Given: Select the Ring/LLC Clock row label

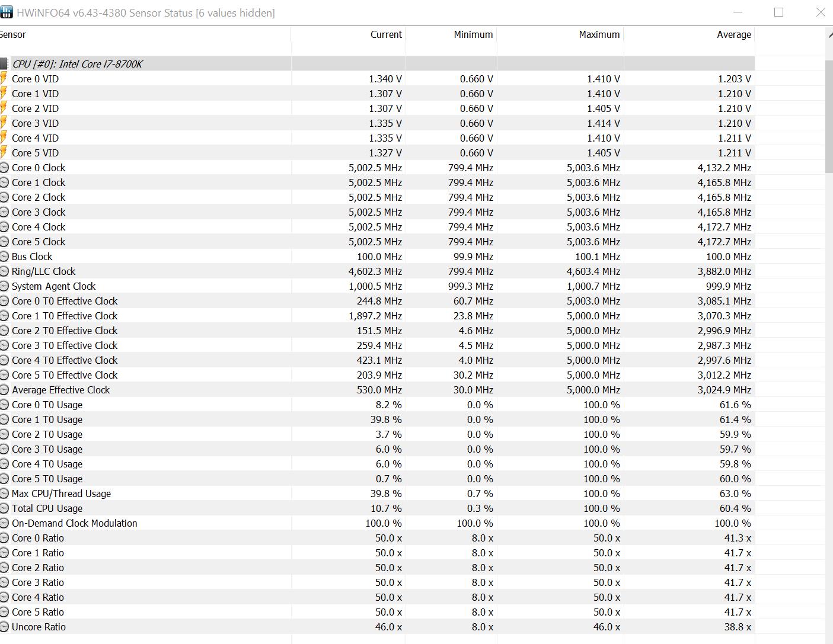Looking at the screenshot, I should pos(43,271).
